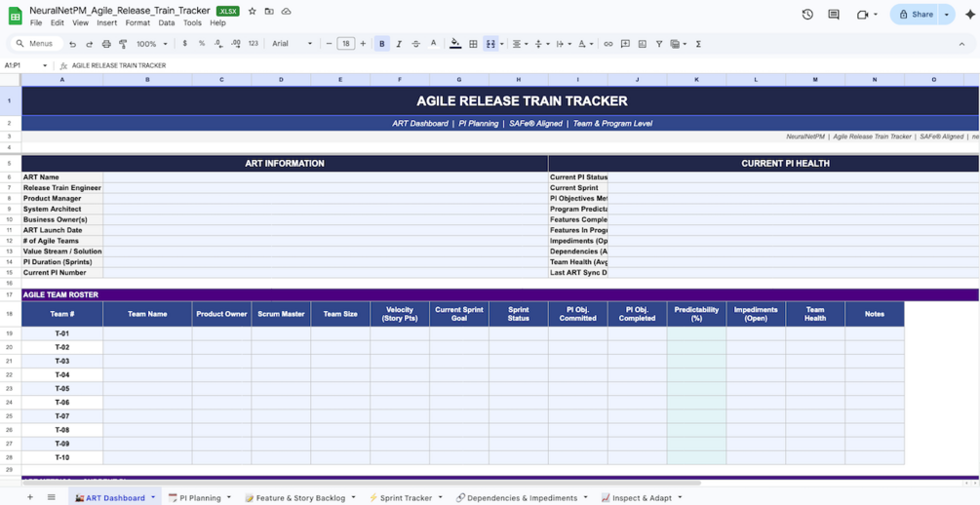Decrease decimal places button
980x505 pixels.
(x=218, y=44)
